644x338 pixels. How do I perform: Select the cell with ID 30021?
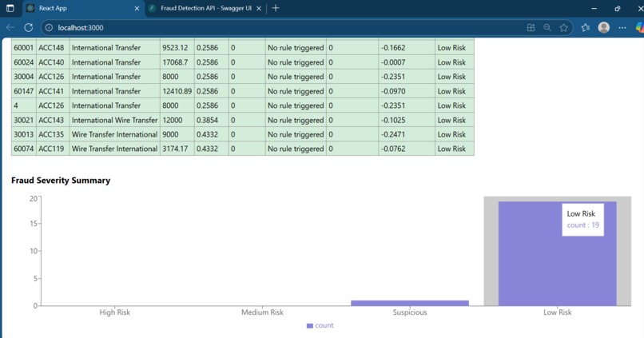24,120
